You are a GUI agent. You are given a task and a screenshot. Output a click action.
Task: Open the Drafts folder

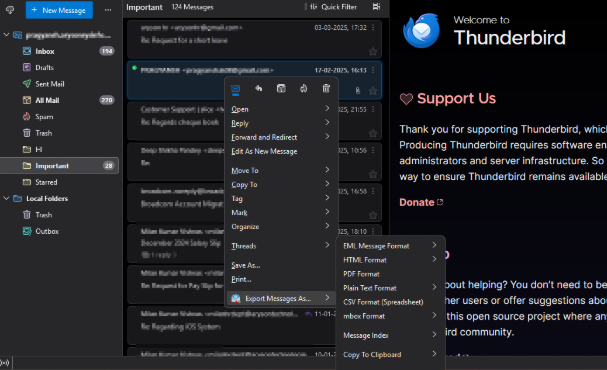tap(60, 67)
